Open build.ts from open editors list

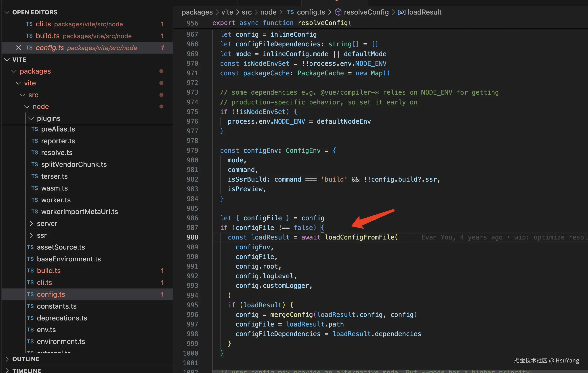coord(48,36)
